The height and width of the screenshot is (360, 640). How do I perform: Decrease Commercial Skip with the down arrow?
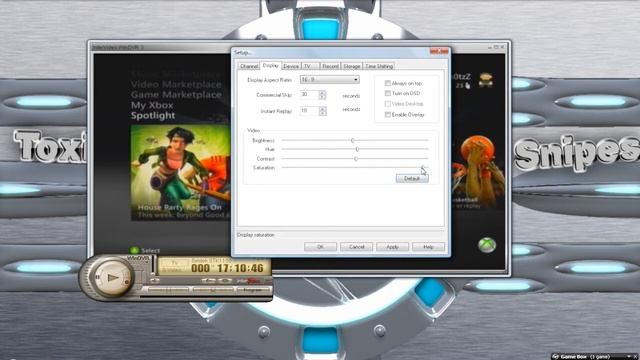(322, 98)
